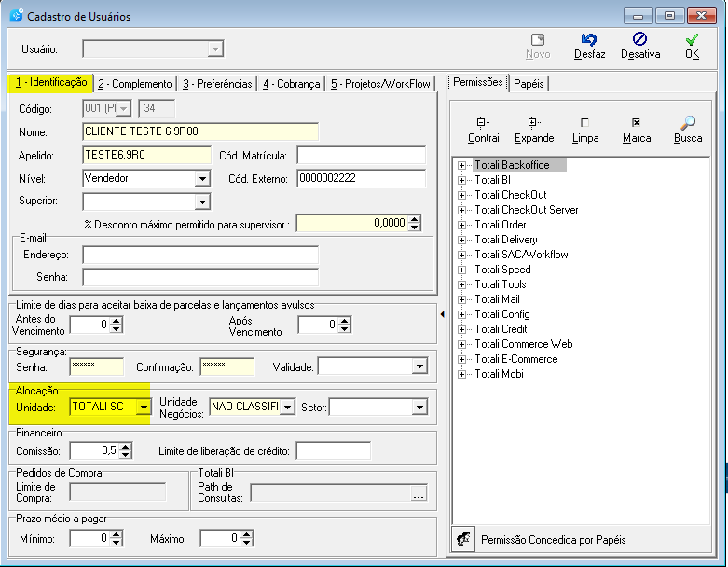
Task: Click the E-mail Senha field
Action: 200,277
